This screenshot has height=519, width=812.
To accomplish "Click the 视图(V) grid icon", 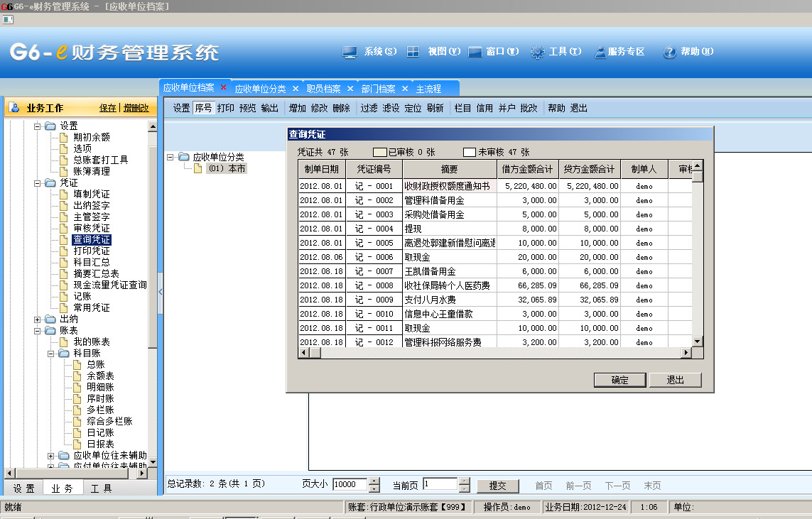I will [x=413, y=52].
